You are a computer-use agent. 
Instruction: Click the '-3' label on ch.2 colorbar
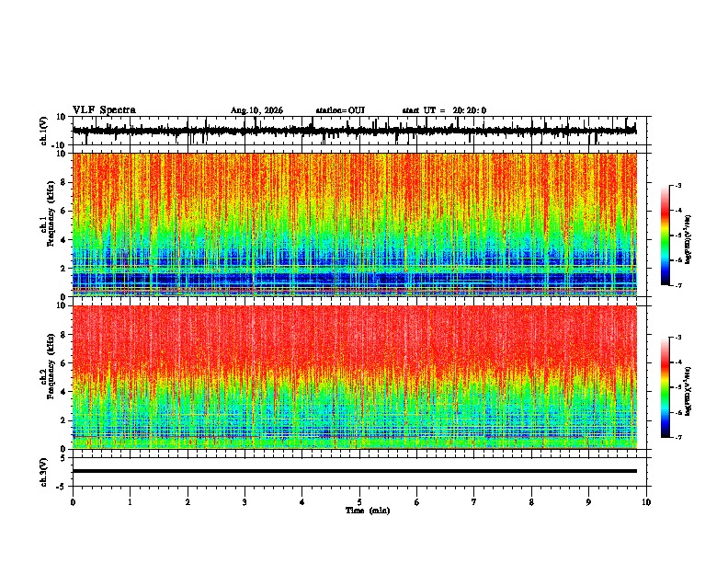[x=677, y=338]
